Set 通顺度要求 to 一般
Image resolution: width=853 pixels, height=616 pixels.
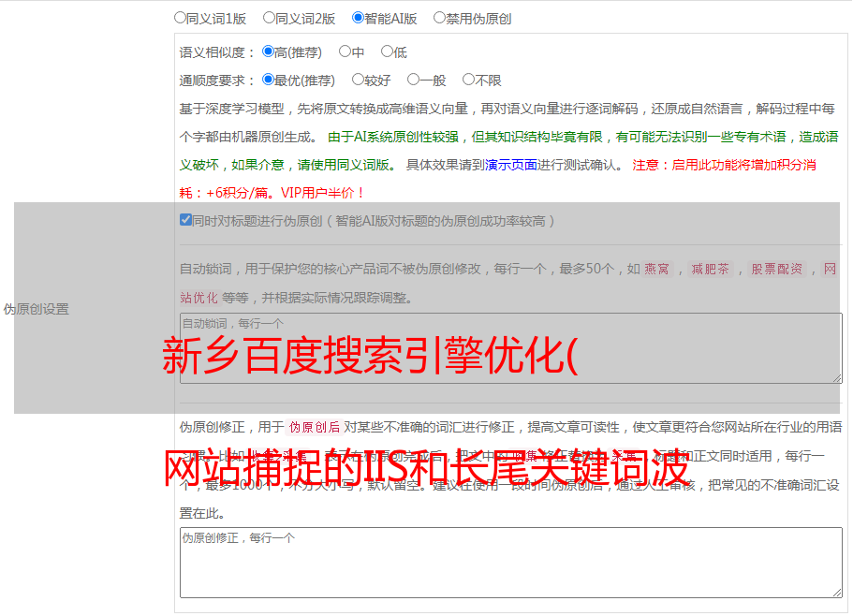coord(414,80)
